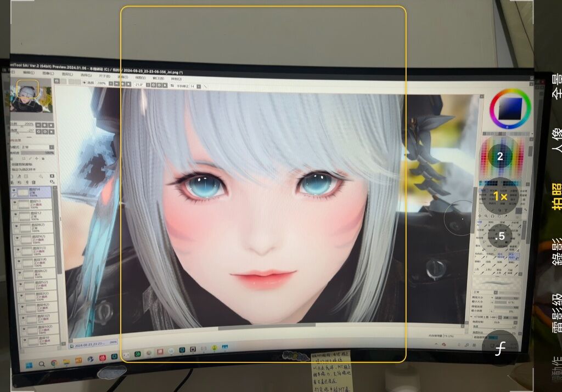Image resolution: width=562 pixels, height=392 pixels.
Task: Zoom out with the top toolbar minus button
Action: (117, 84)
